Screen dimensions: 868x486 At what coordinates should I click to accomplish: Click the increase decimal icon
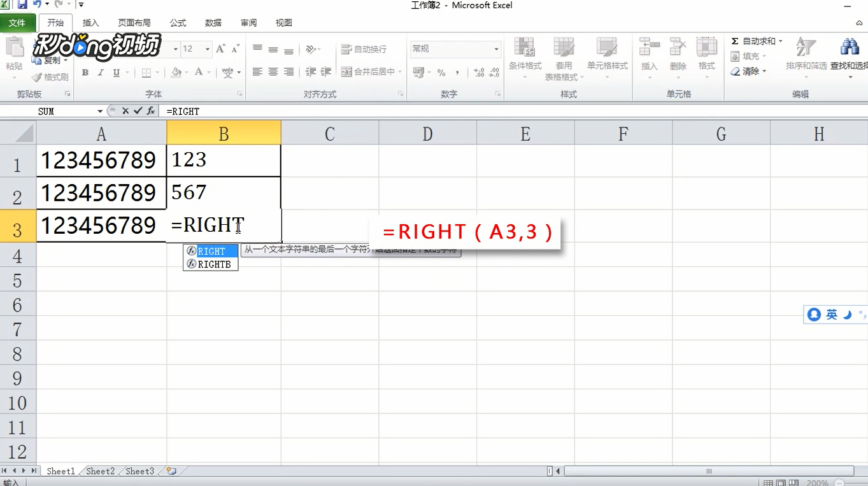(479, 73)
